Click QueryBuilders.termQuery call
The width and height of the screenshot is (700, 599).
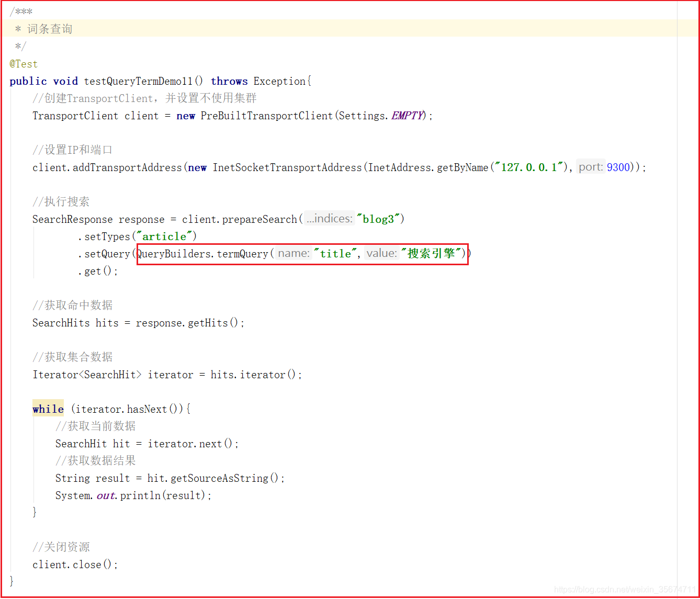(x=202, y=254)
